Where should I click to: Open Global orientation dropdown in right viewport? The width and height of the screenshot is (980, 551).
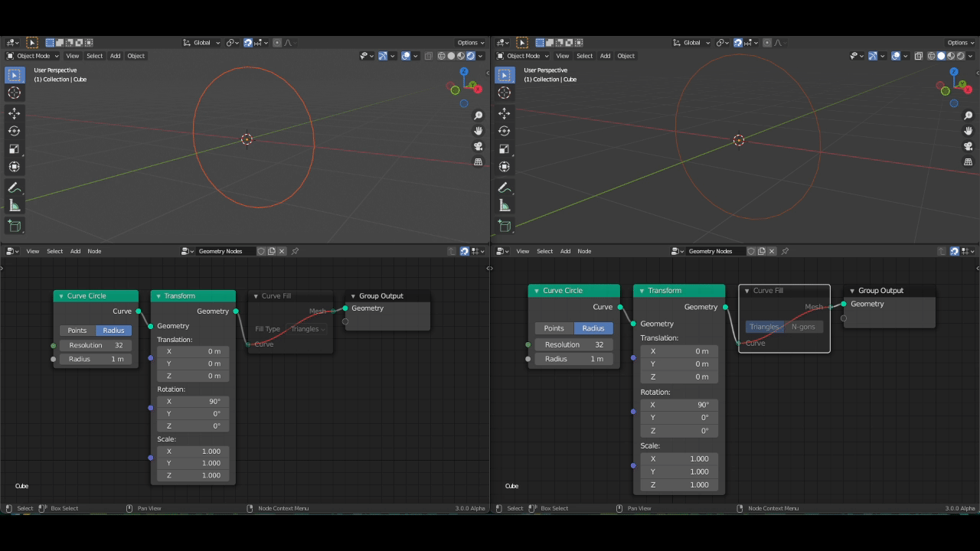[x=691, y=43]
